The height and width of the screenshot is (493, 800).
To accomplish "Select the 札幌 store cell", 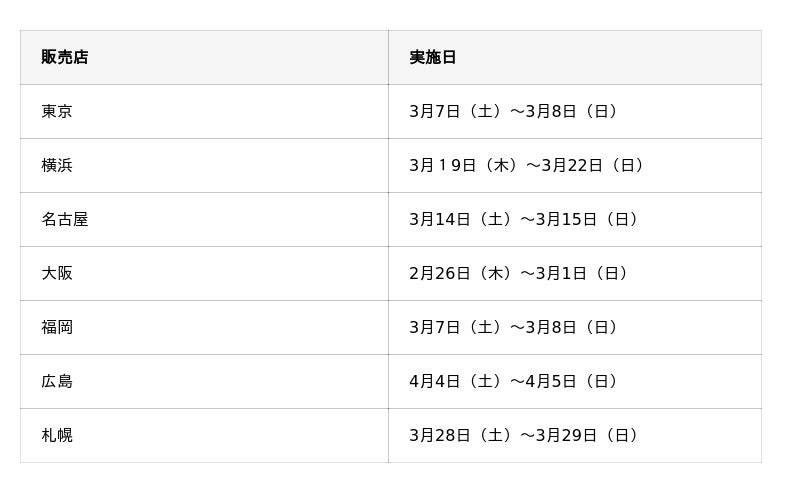I will (57, 436).
